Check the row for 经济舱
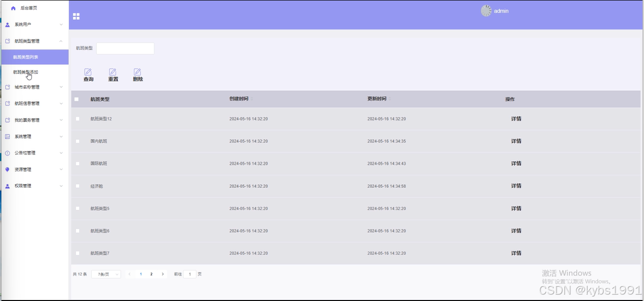 (78, 186)
